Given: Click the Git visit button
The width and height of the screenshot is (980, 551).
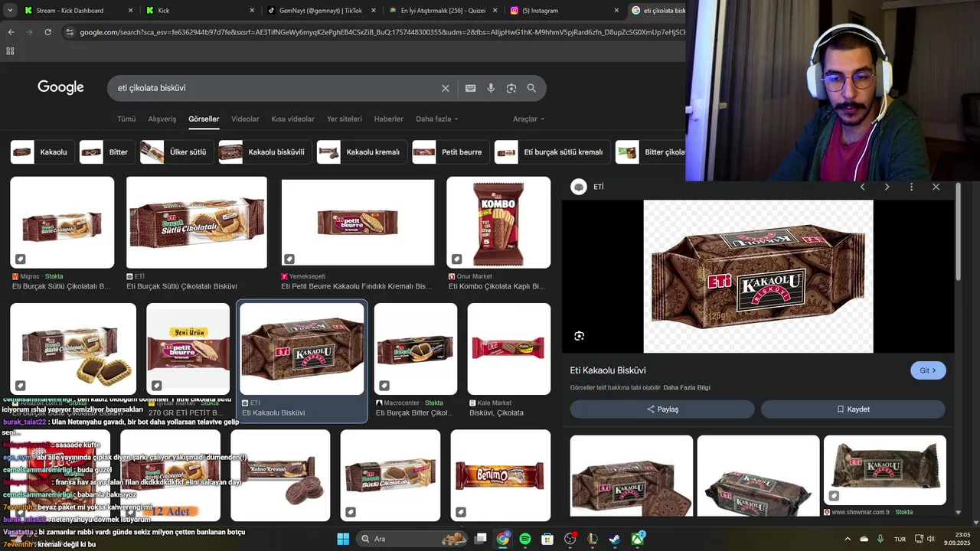Looking at the screenshot, I should pyautogui.click(x=928, y=370).
